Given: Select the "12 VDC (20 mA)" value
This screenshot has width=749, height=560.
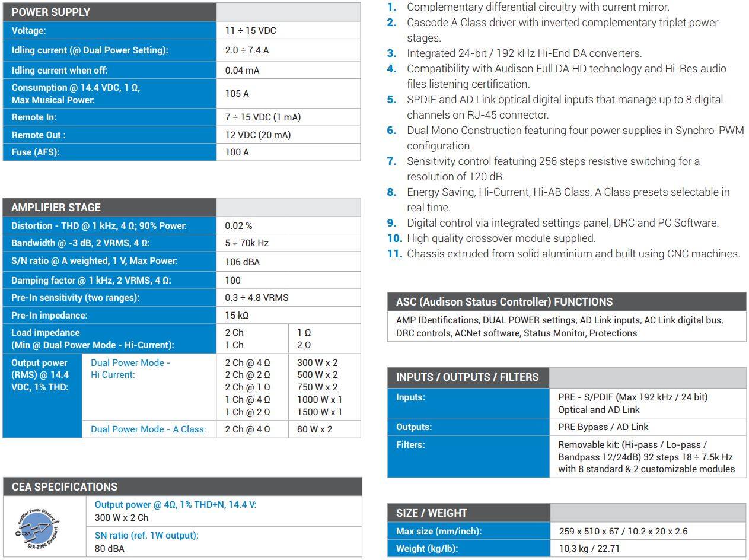Looking at the screenshot, I should click(x=257, y=135).
